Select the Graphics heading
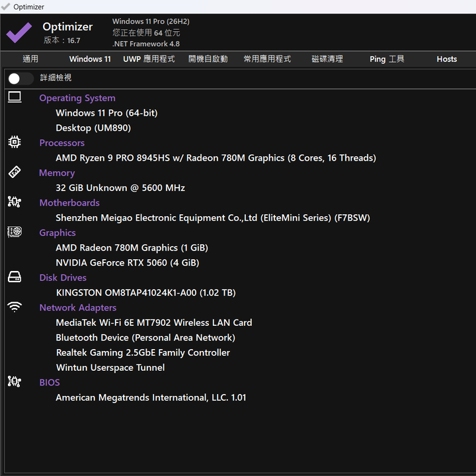The width and height of the screenshot is (476, 476). pos(58,233)
